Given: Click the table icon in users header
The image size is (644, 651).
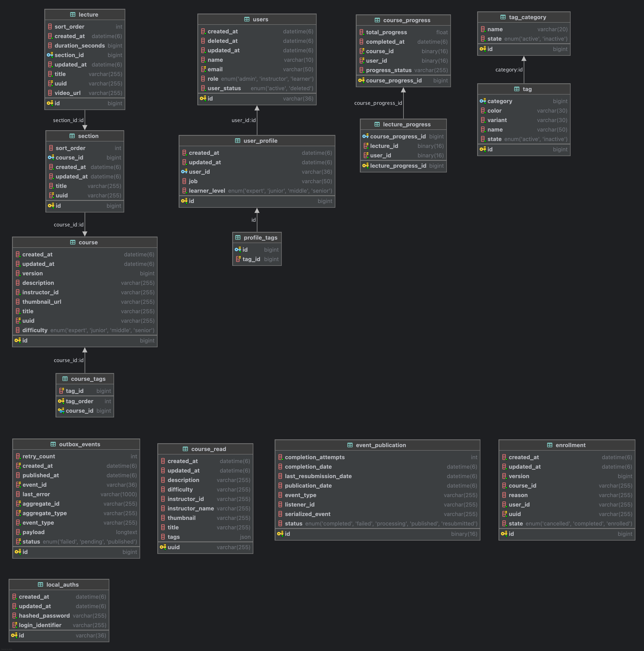Looking at the screenshot, I should pyautogui.click(x=247, y=20).
